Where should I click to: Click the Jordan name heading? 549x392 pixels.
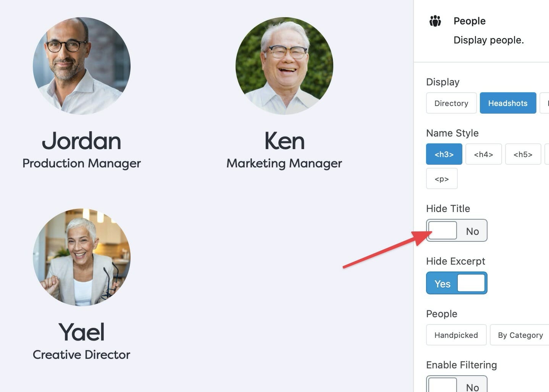(82, 141)
